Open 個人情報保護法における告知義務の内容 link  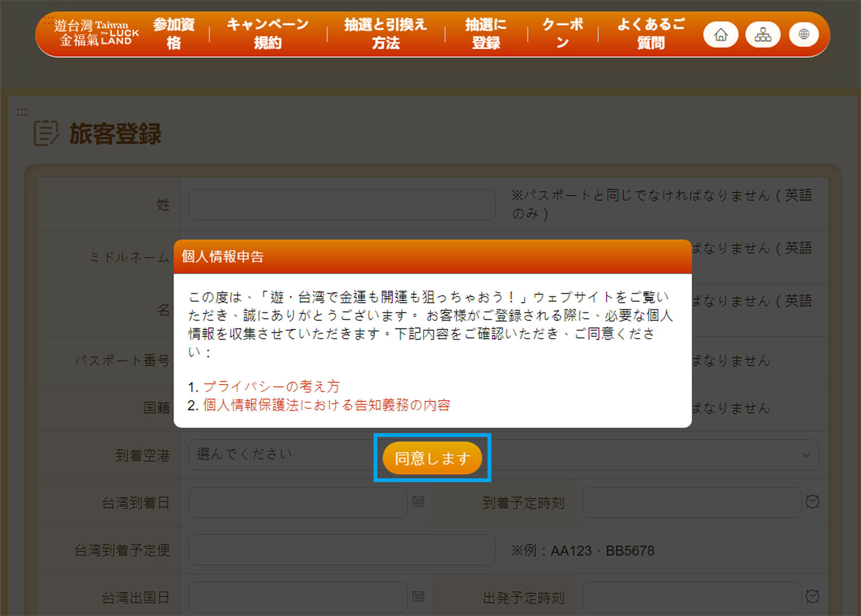coord(326,405)
